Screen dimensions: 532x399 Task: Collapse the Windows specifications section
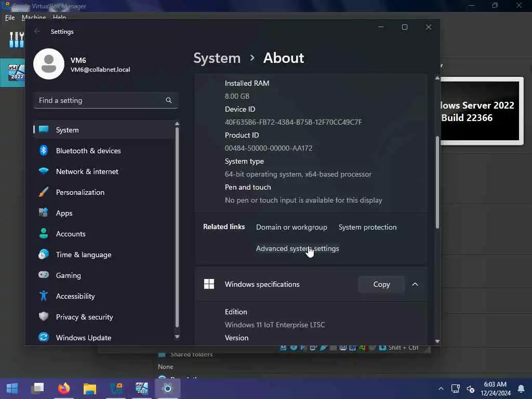click(415, 284)
